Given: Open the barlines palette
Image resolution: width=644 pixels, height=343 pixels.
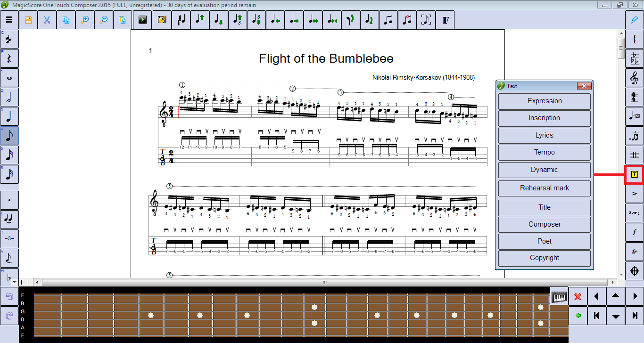Looking at the screenshot, I should pyautogui.click(x=635, y=155).
